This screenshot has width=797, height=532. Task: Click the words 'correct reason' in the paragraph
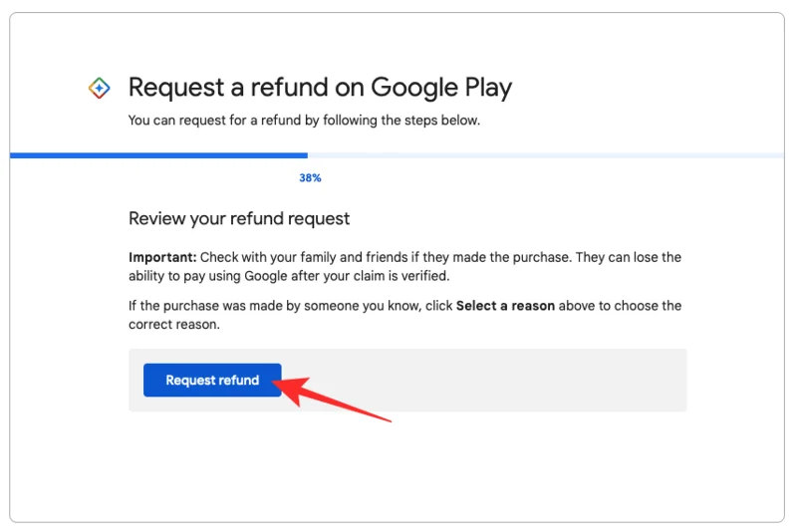coord(173,325)
